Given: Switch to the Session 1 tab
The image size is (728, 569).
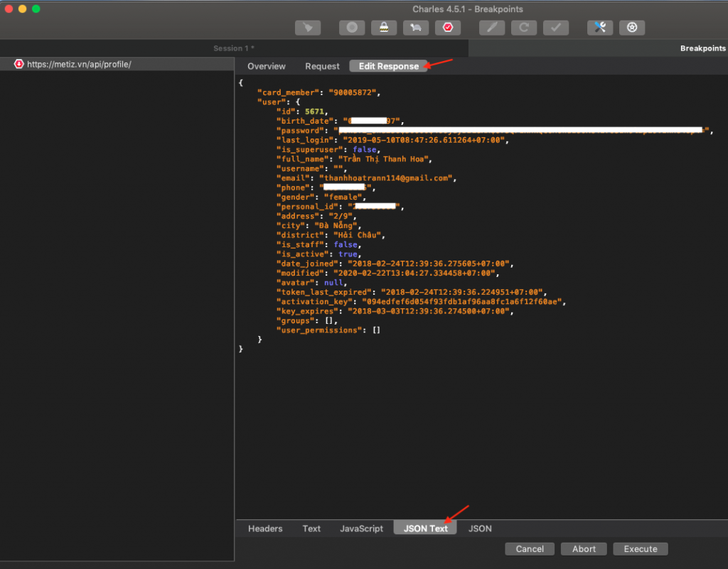Looking at the screenshot, I should point(234,48).
